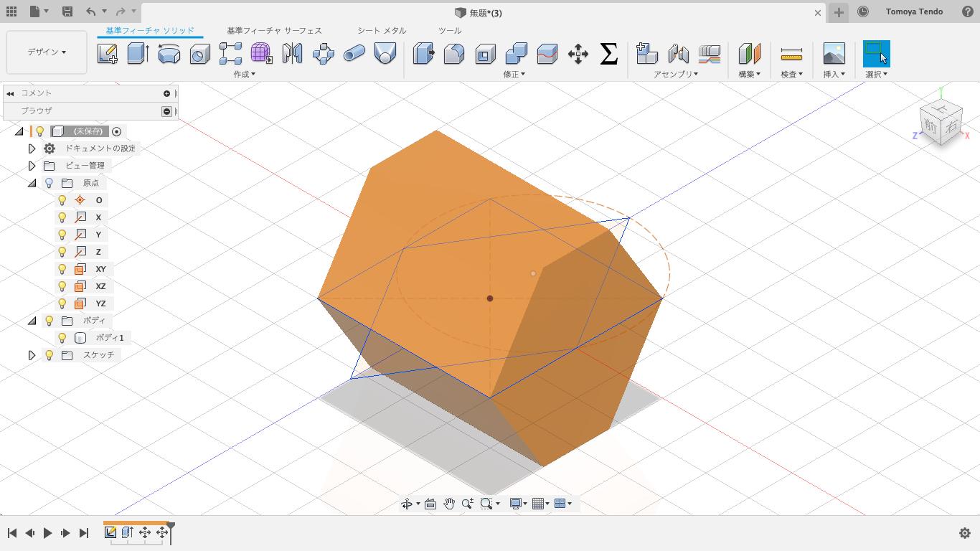The image size is (980, 551).
Task: Select the Create Sketch tool
Action: (107, 54)
